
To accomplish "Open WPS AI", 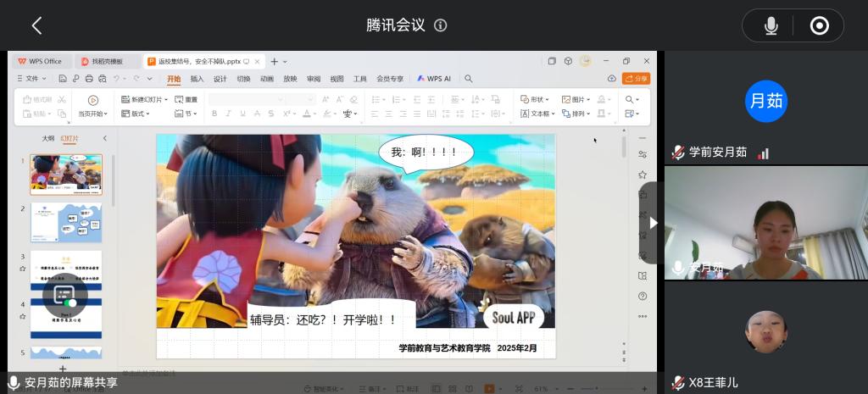I will (x=434, y=79).
